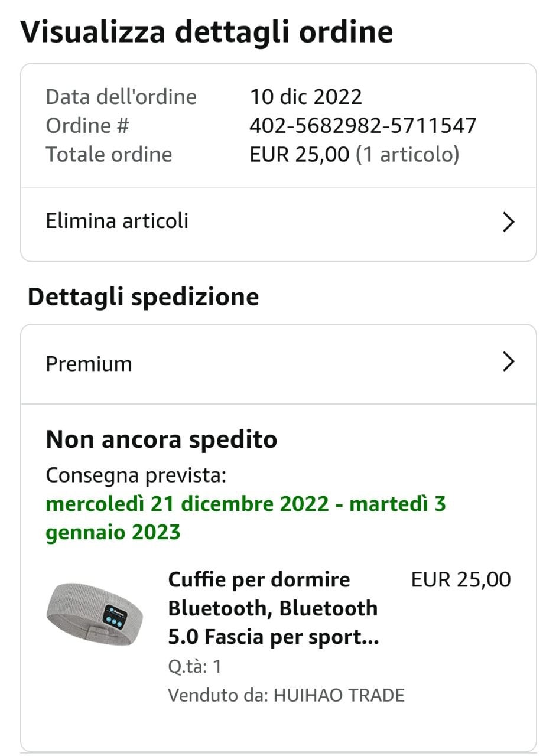Screen dimensions: 556x756
Task: Select the order number 402-5682982-5711547
Action: [x=363, y=126]
